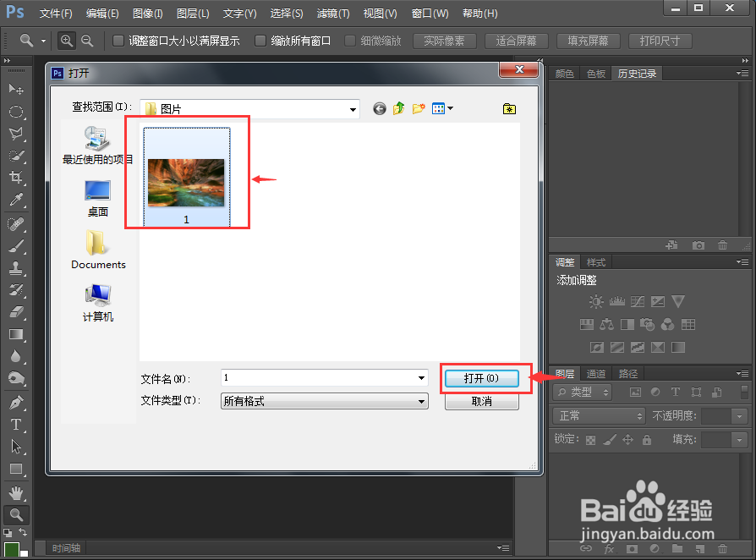This screenshot has width=756, height=560.
Task: Toggle lock position in Layers panel
Action: click(x=627, y=439)
